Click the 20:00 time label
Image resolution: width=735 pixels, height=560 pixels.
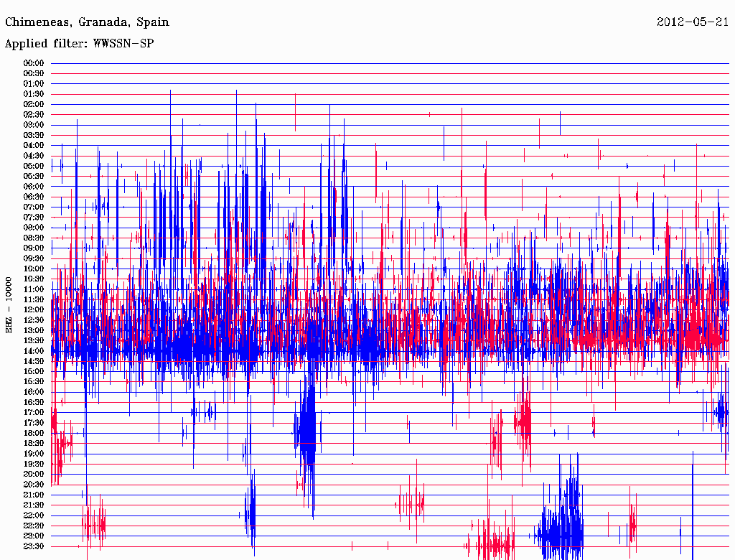click(34, 474)
